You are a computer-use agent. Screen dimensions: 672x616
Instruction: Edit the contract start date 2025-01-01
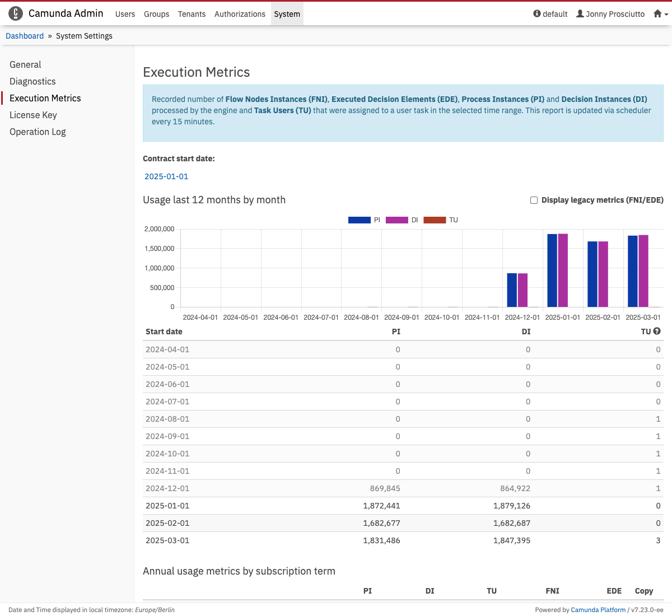pyautogui.click(x=166, y=176)
